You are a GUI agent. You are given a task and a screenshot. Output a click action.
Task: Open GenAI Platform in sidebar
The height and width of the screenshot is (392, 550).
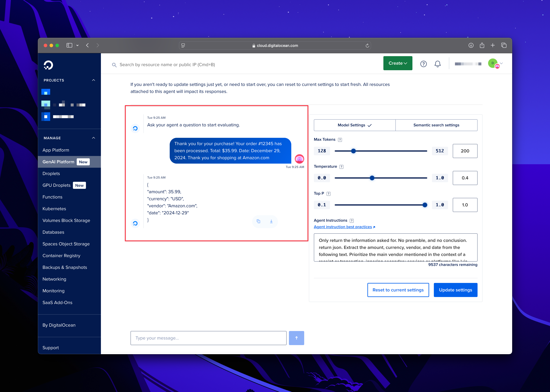(x=69, y=162)
